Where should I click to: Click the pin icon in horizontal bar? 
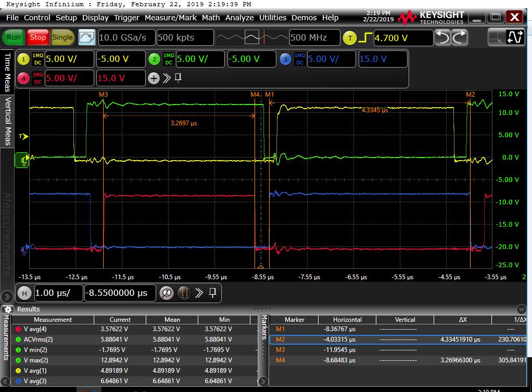click(x=213, y=292)
